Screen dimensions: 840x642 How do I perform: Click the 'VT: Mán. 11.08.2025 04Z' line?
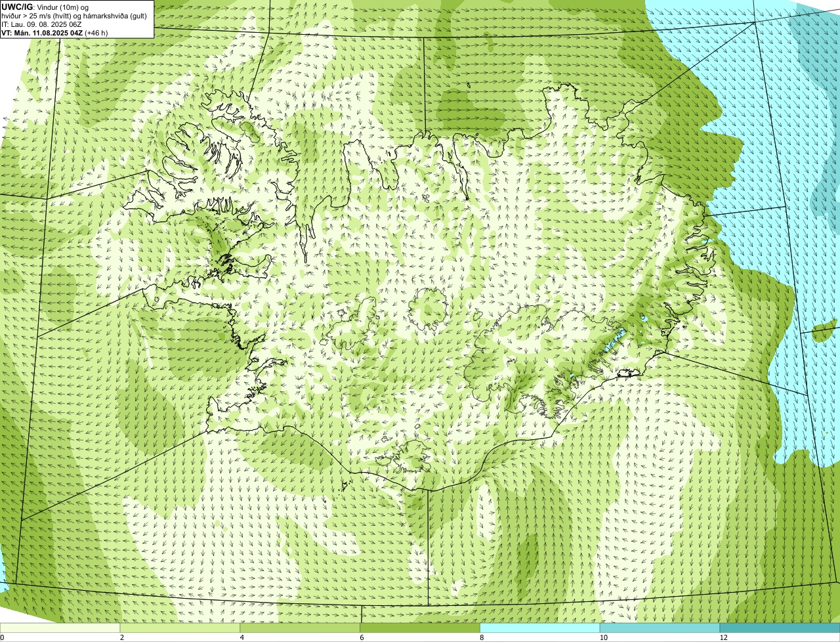tap(55, 32)
